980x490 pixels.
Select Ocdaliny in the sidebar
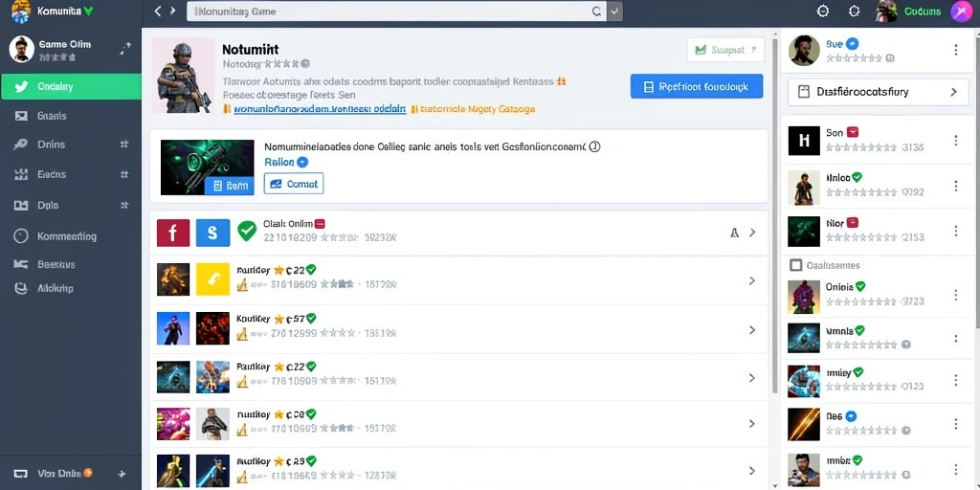point(71,86)
